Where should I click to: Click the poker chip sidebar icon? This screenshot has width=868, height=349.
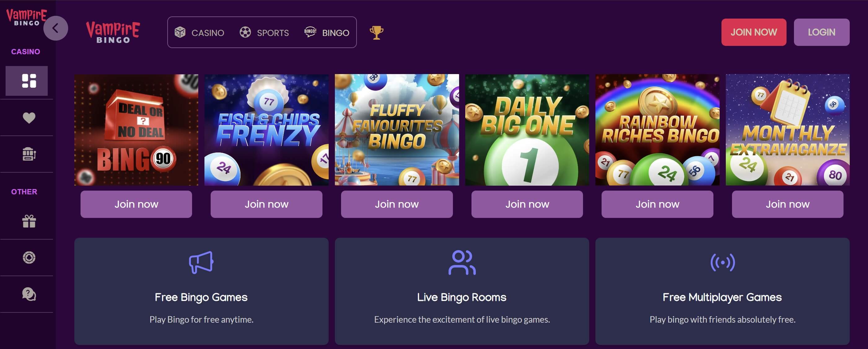(29, 258)
